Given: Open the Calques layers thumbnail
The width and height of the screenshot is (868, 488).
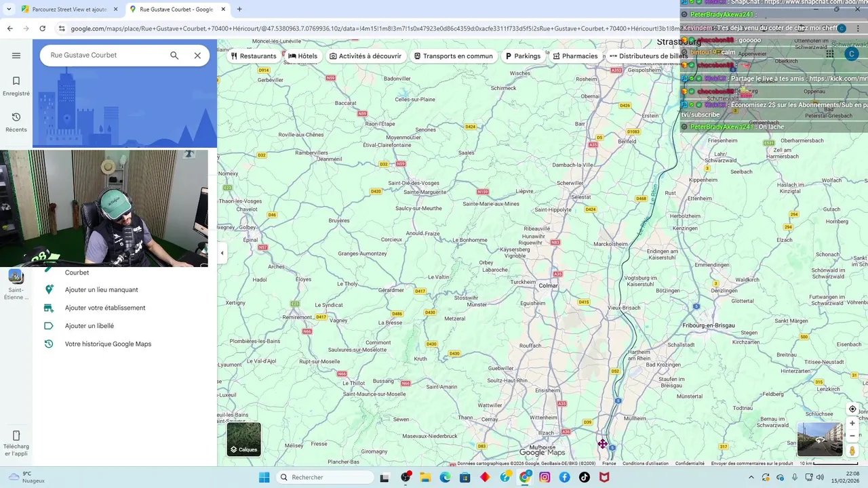Looking at the screenshot, I should click(244, 439).
